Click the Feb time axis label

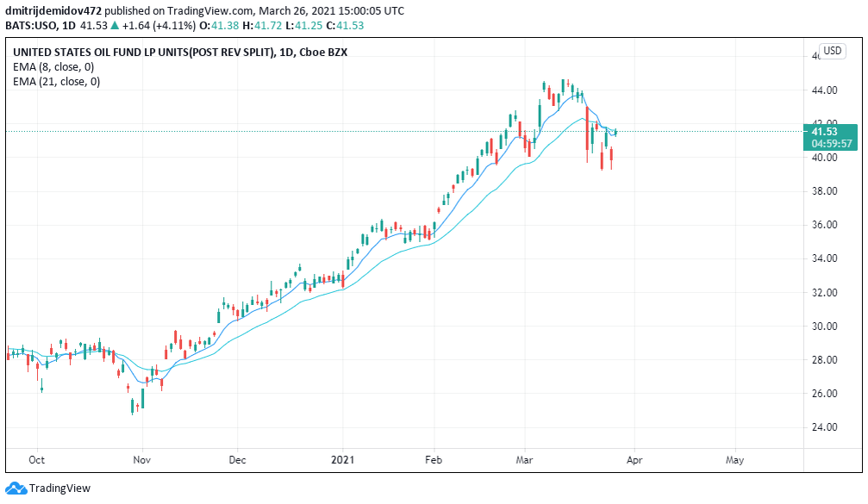(x=434, y=460)
